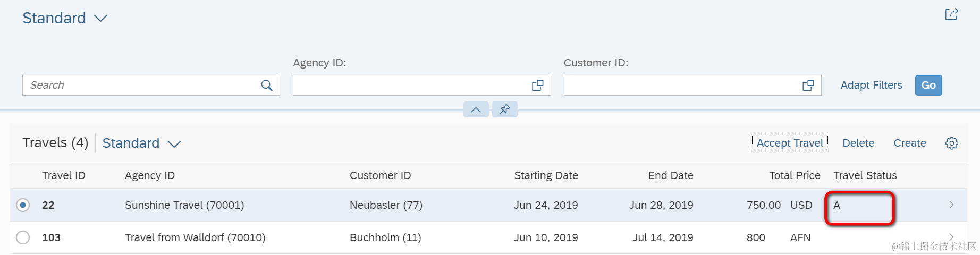Viewport: 980px width, 255px height.
Task: Click the Delete button
Action: click(858, 143)
